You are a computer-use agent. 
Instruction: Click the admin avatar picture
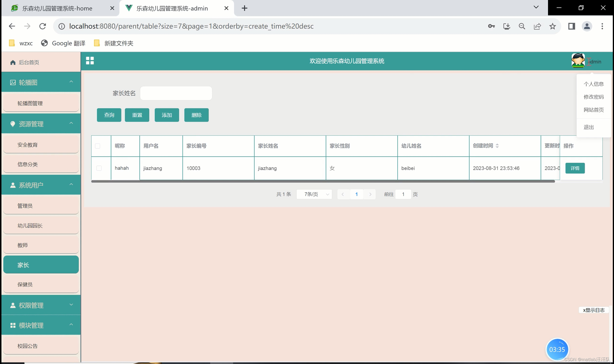click(x=578, y=61)
